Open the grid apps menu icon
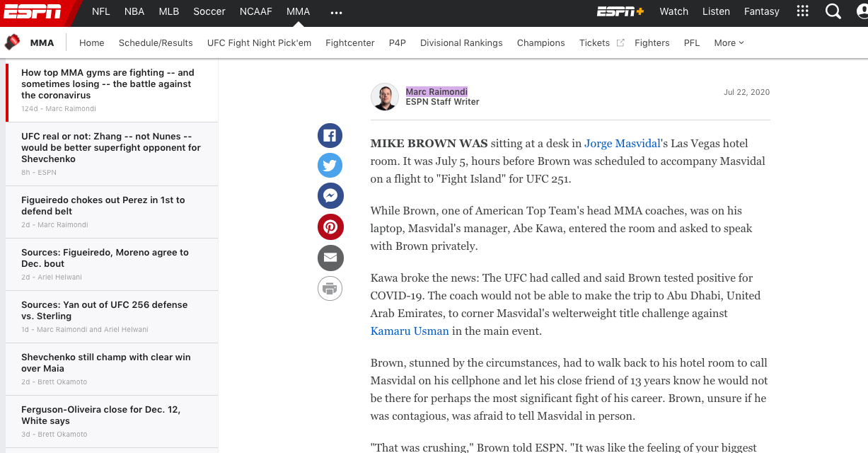This screenshot has height=453, width=868. pyautogui.click(x=802, y=11)
